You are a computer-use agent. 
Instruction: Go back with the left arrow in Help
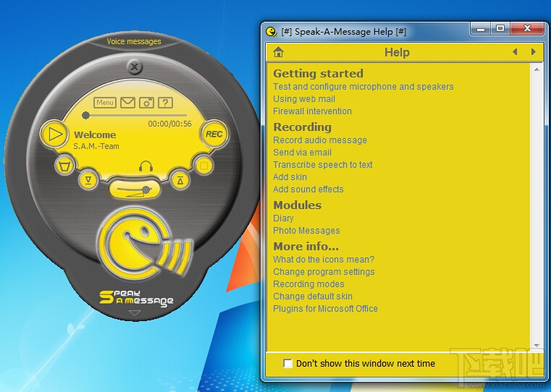click(515, 52)
